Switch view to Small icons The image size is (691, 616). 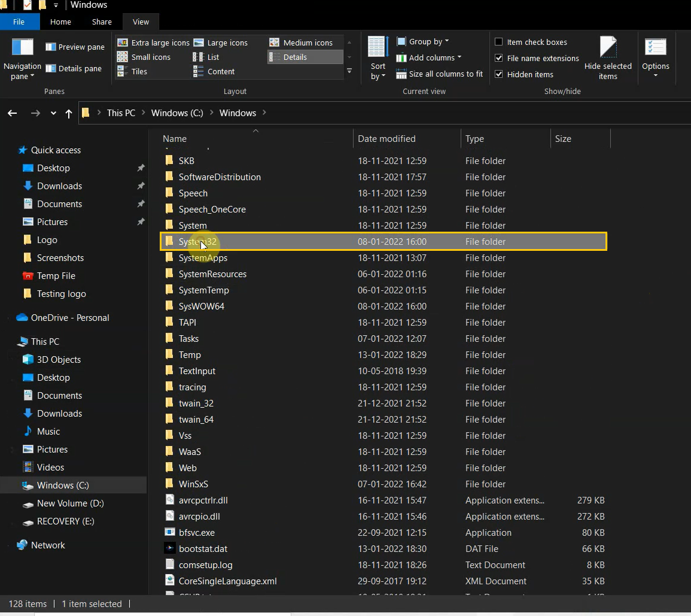[x=147, y=57]
